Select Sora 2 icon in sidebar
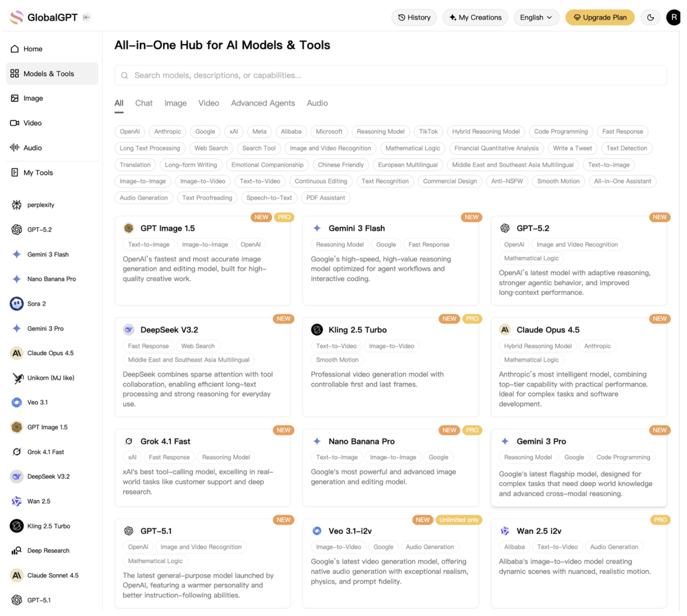 [x=17, y=304]
